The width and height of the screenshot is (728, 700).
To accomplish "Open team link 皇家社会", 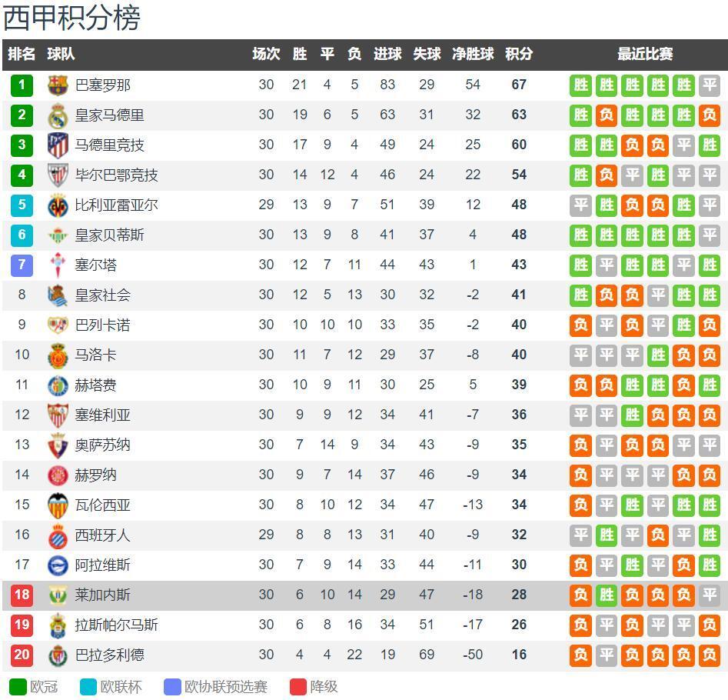I will (102, 295).
